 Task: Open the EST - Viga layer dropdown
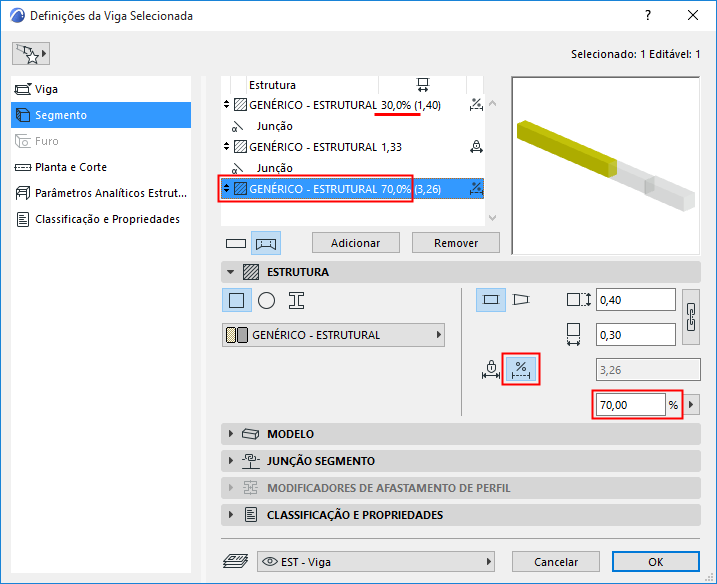click(376, 561)
